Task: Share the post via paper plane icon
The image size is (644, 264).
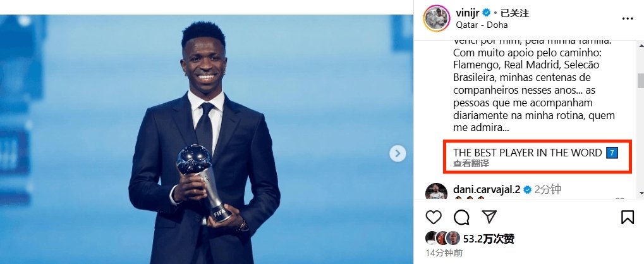Action: coord(489,217)
